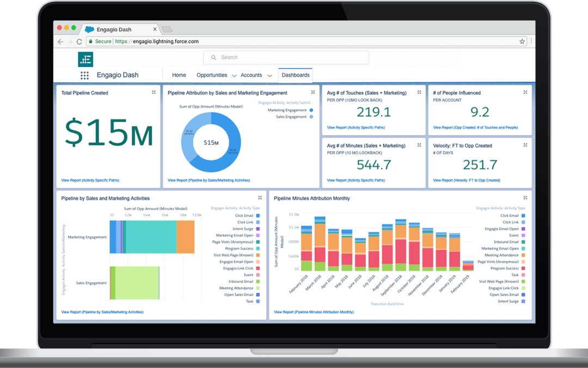Click the large $15M pipeline value
The height and width of the screenshot is (368, 588).
coord(109,132)
